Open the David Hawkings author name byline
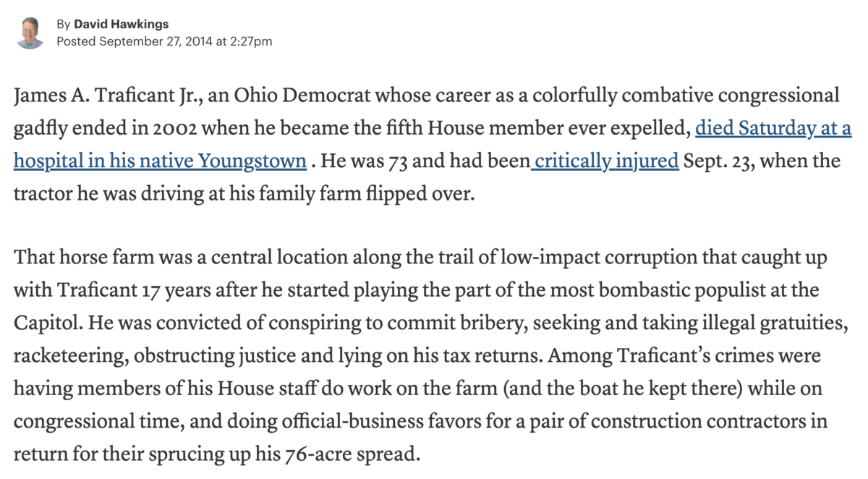868x479 pixels. (x=122, y=25)
